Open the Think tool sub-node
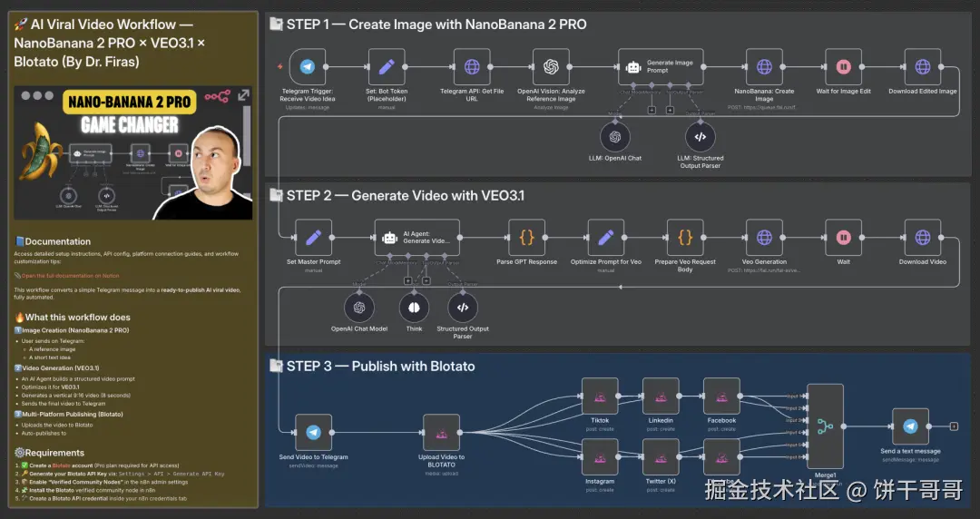Screen dimensions: 980x519 click(414, 308)
